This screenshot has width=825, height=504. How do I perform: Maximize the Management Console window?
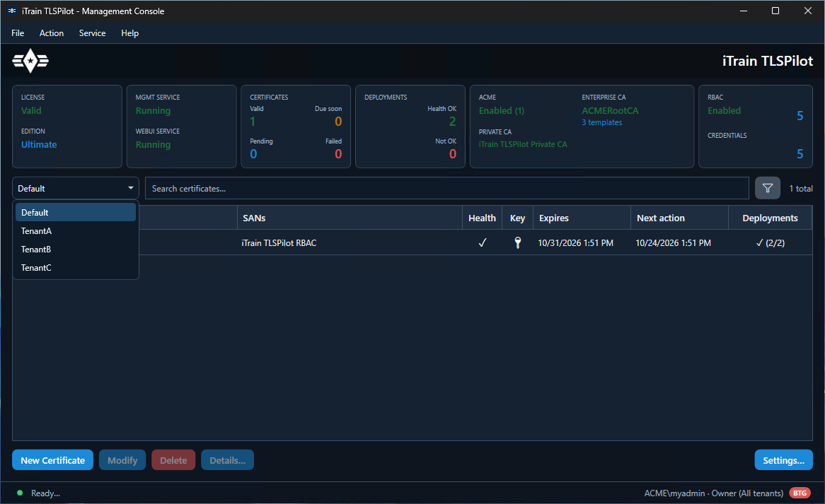pos(775,11)
